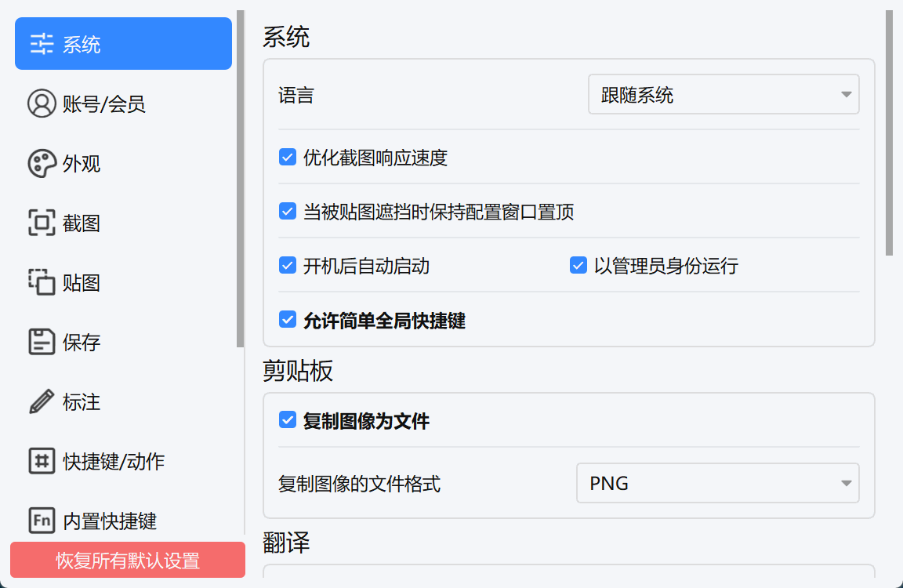Screen dimensions: 903x588
Task: Select the 截图 capture frame icon
Action: coord(42,223)
